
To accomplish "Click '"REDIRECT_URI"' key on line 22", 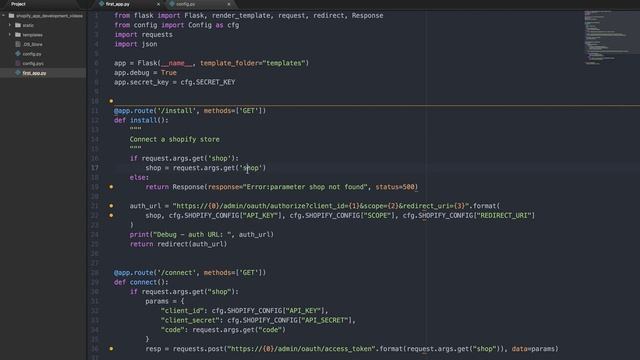I will coord(504,216).
